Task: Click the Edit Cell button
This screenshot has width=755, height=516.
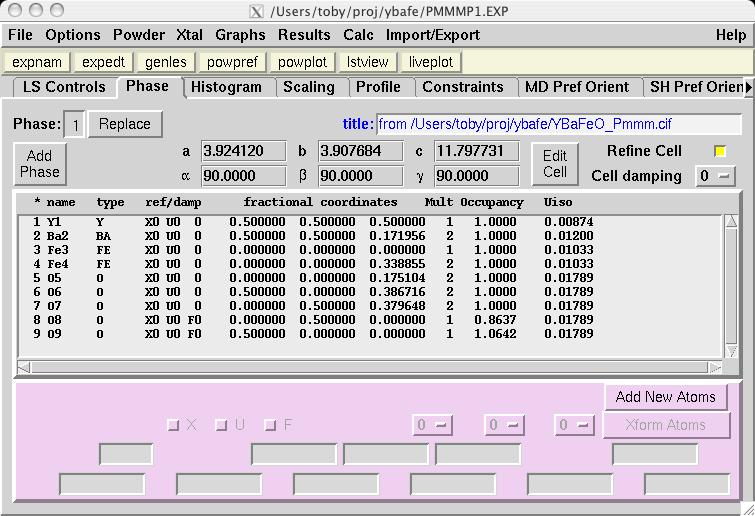Action: pos(555,164)
